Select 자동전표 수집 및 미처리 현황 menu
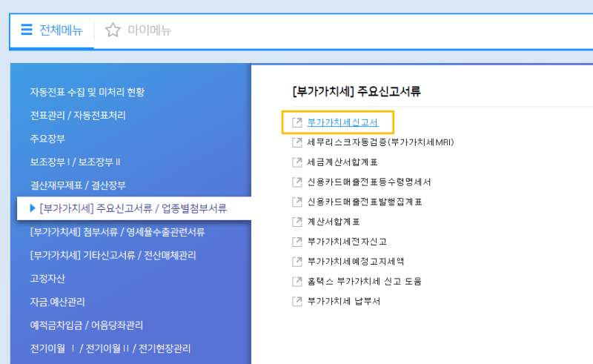This screenshot has height=364, width=593. (87, 92)
